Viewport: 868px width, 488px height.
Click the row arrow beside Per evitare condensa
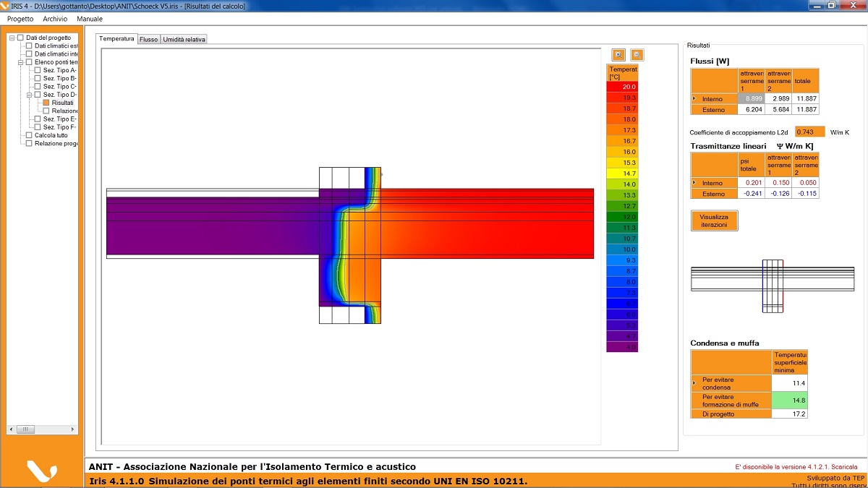click(694, 382)
